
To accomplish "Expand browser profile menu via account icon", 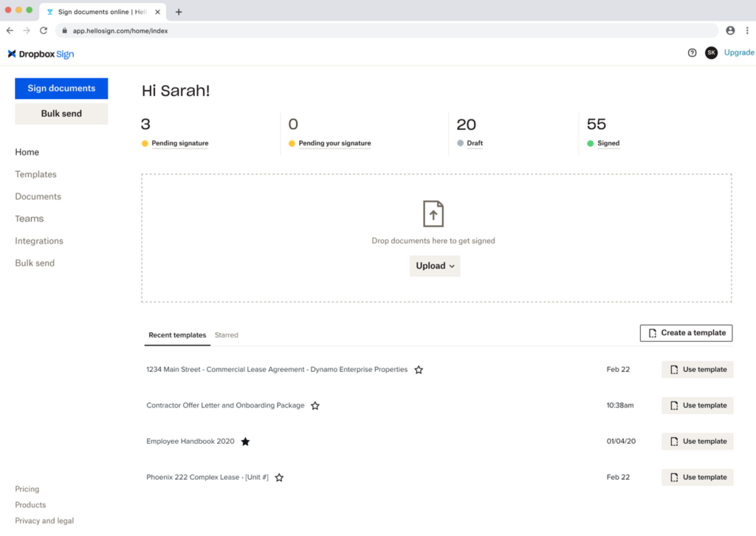I will point(729,30).
